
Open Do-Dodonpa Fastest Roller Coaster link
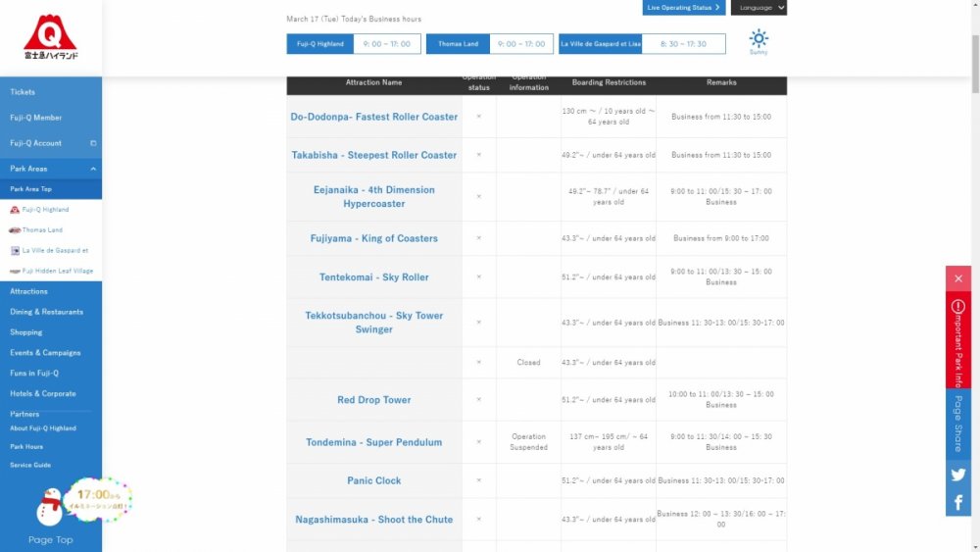pos(373,117)
